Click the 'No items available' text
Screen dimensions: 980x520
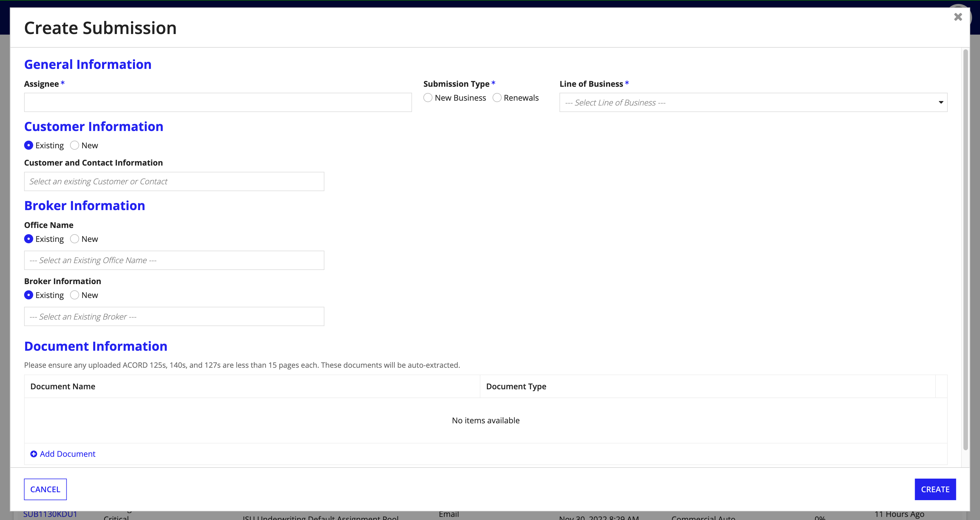486,420
